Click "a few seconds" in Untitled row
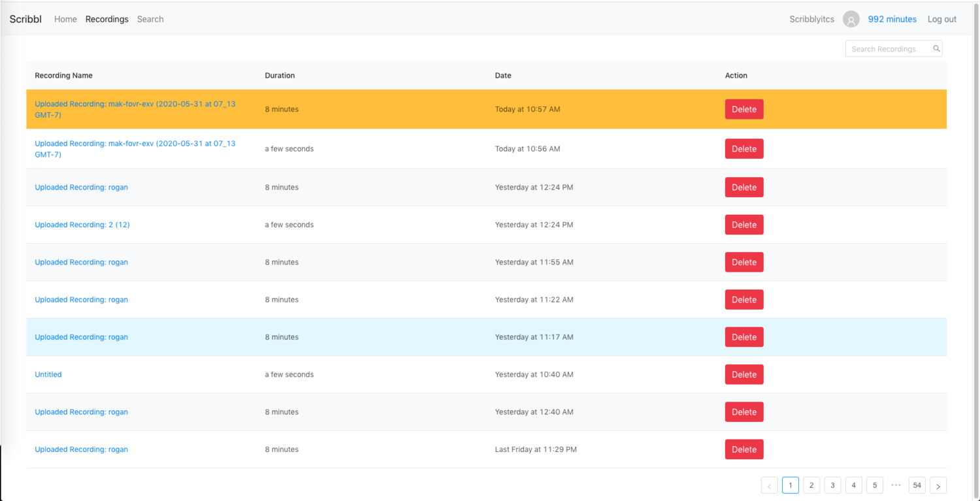Viewport: 980px width, 501px height. click(x=289, y=374)
